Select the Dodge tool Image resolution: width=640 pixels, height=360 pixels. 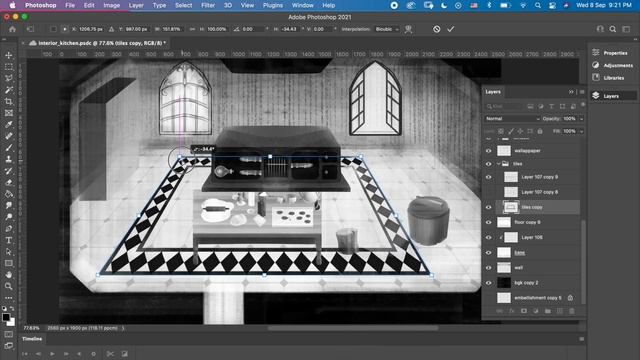tap(9, 217)
